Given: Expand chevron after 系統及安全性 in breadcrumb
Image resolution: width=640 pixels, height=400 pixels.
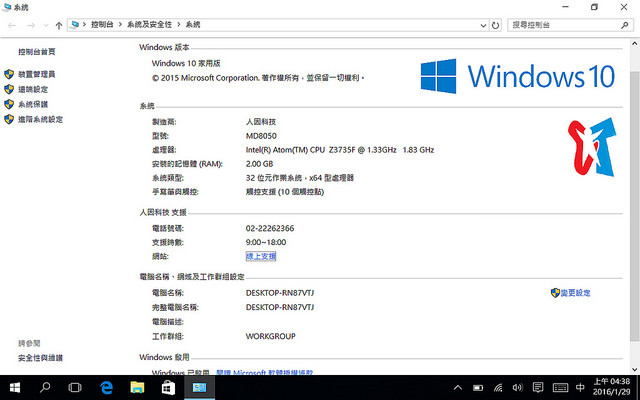Looking at the screenshot, I should [179, 24].
